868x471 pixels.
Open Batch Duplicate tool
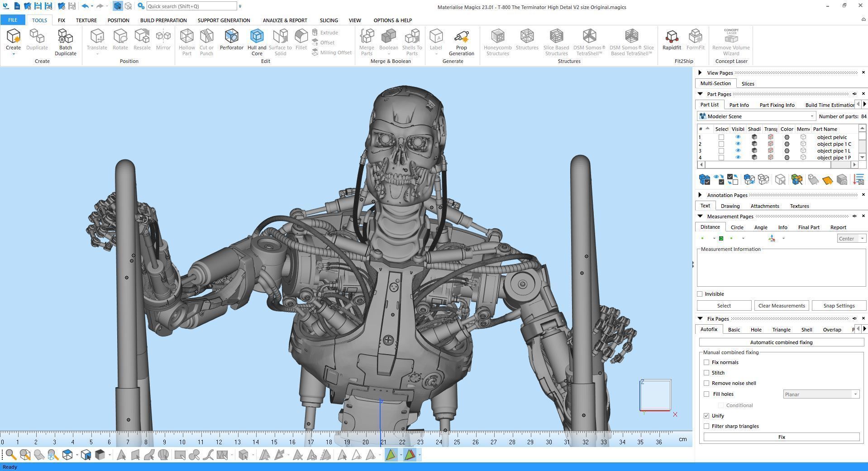coord(65,42)
